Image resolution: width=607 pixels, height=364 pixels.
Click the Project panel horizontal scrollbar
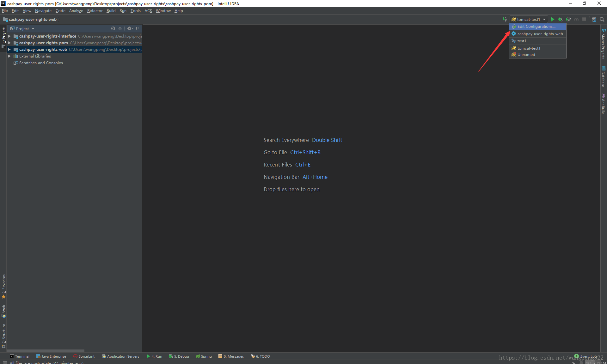46,350
